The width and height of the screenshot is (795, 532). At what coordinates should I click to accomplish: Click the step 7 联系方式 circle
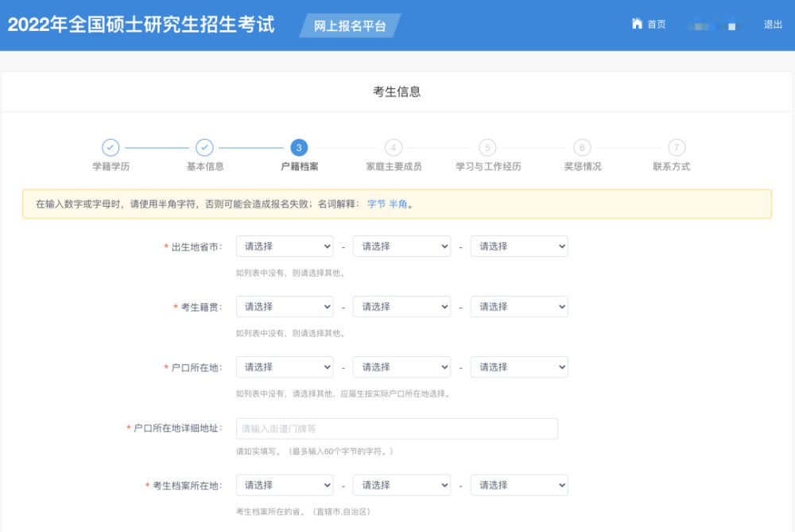pos(677,148)
